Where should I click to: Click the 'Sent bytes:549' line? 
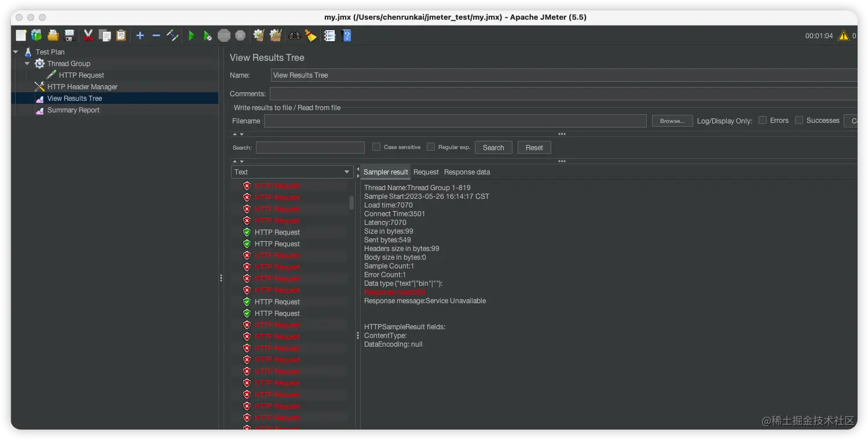[x=387, y=240]
